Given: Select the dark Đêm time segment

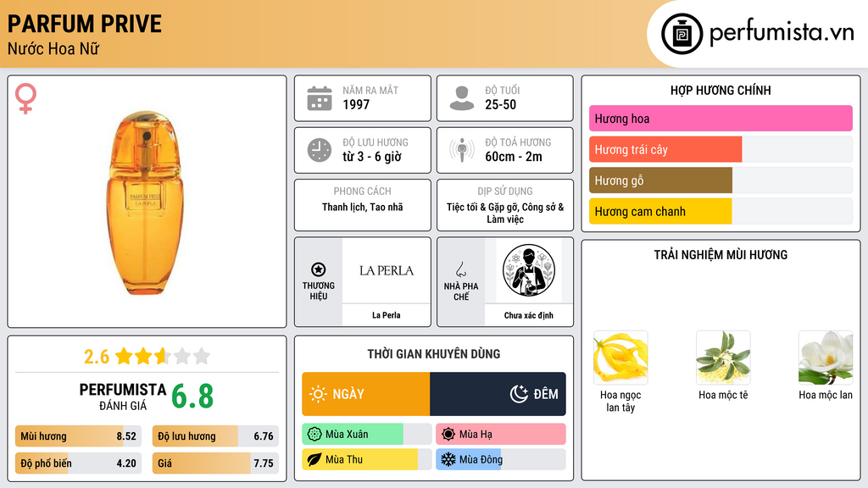Looking at the screenshot, I should click(498, 394).
